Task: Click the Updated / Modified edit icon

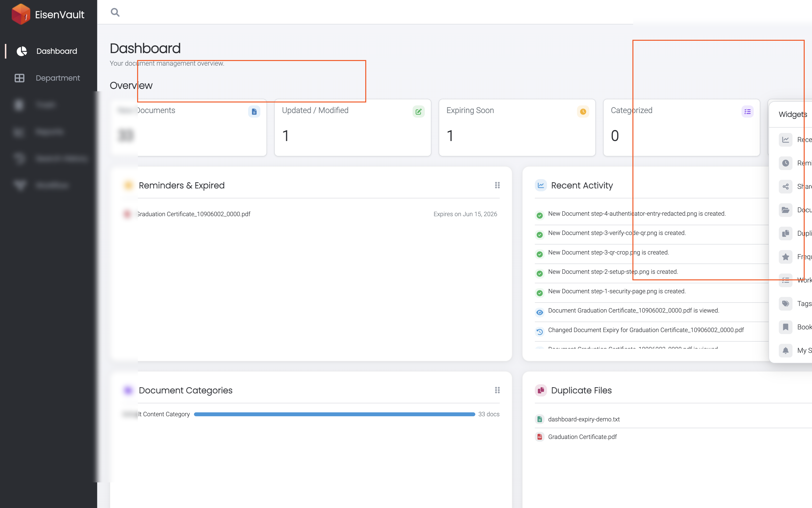Action: [418, 112]
